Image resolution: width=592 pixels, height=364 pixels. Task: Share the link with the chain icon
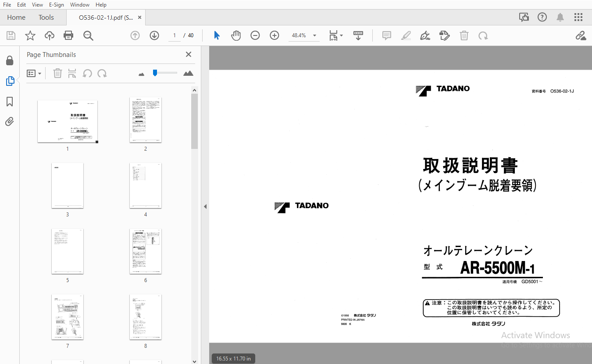[x=581, y=35]
